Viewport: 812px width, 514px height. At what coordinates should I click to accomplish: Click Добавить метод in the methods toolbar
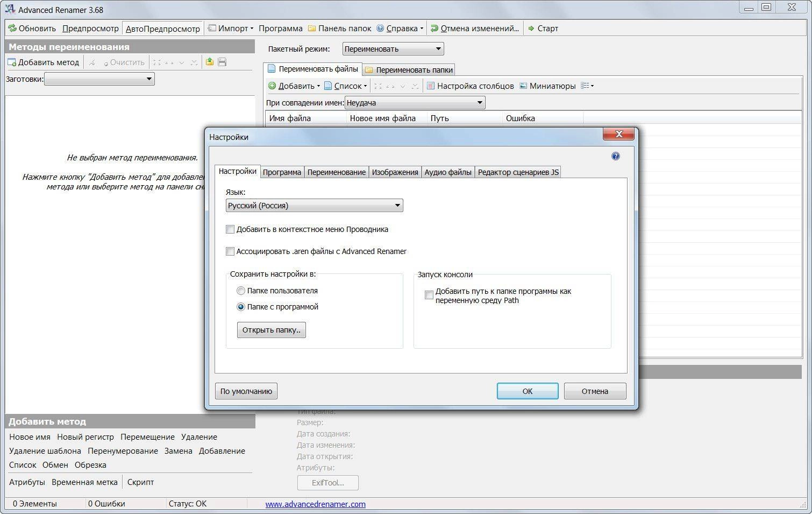pos(43,62)
